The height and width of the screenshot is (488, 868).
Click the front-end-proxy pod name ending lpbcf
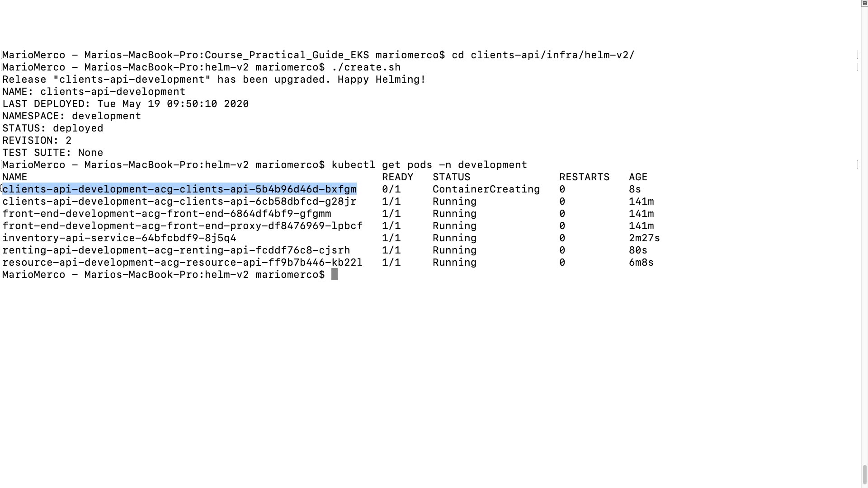click(x=182, y=226)
